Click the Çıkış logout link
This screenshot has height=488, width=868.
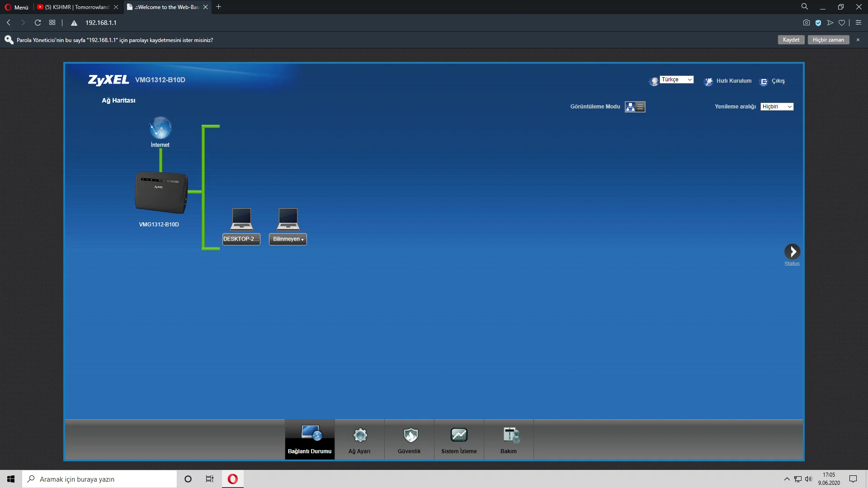(778, 81)
